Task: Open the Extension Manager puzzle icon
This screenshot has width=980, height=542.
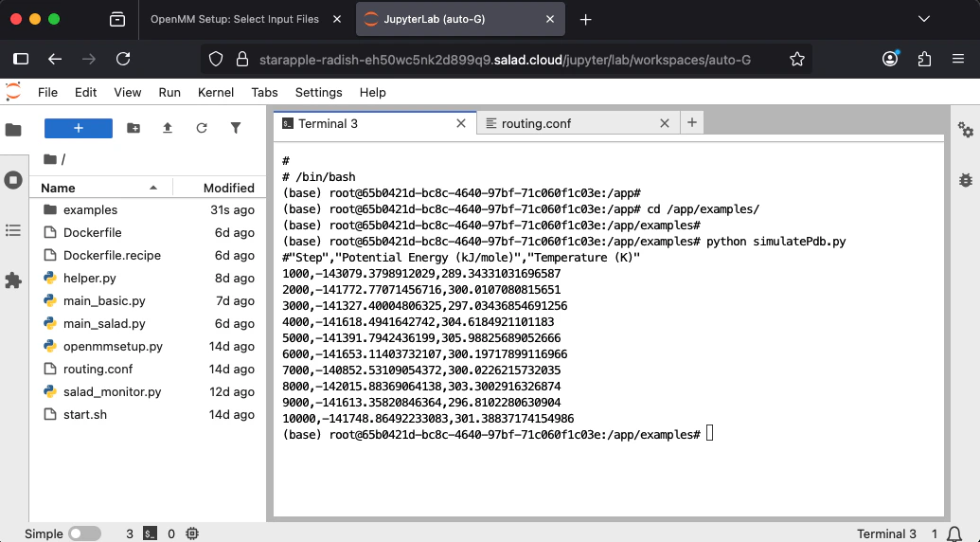Action: pos(13,280)
